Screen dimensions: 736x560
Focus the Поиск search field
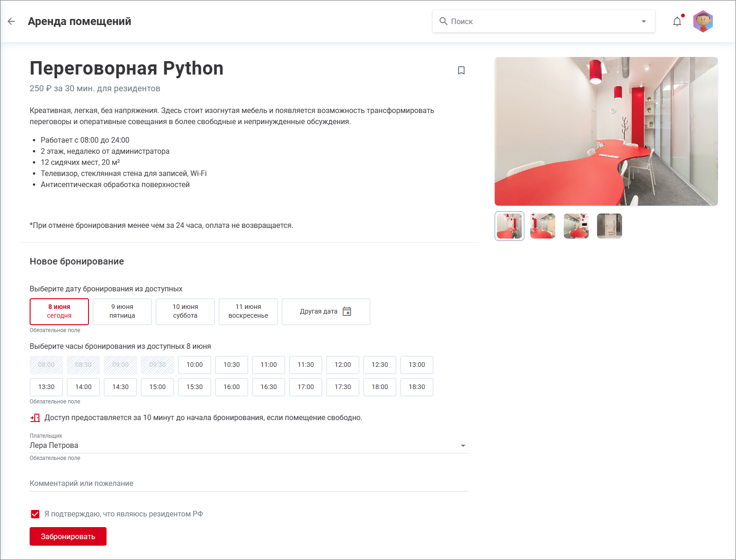coord(544,21)
